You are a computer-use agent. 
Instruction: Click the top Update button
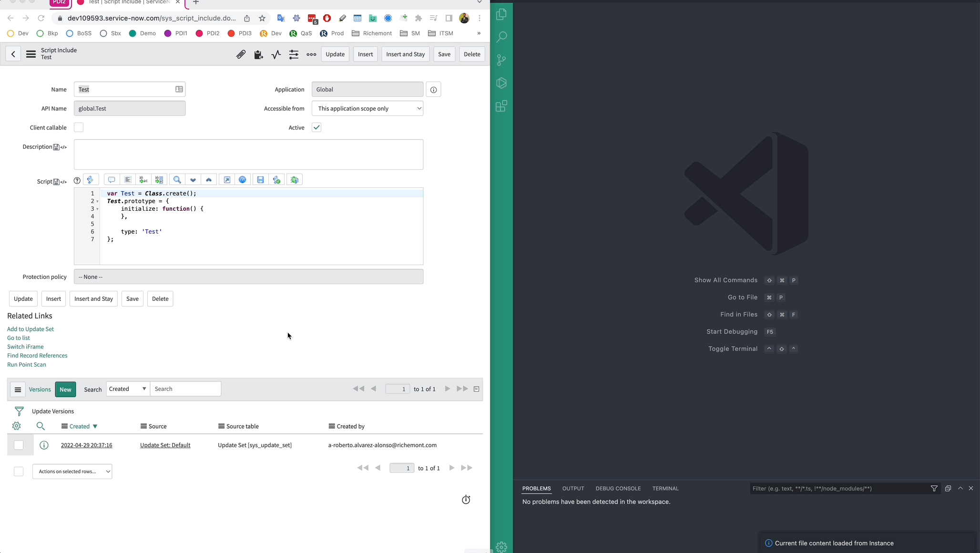pyautogui.click(x=335, y=54)
